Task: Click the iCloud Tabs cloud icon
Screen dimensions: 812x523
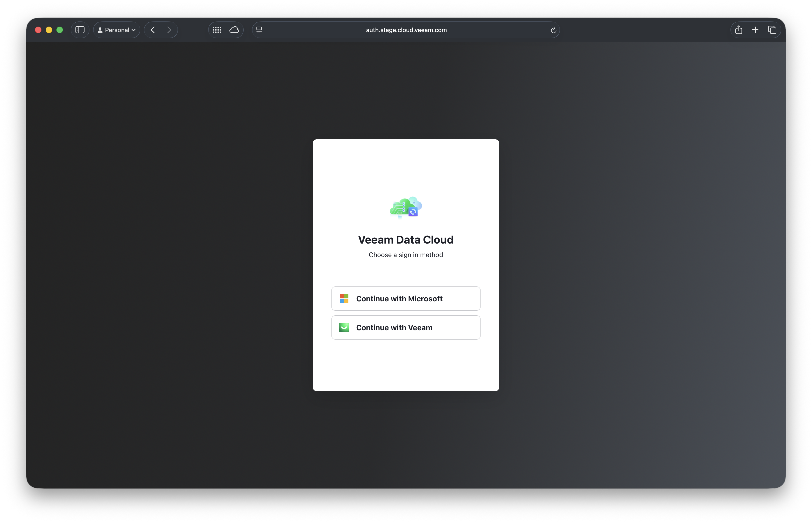Action: 234,30
